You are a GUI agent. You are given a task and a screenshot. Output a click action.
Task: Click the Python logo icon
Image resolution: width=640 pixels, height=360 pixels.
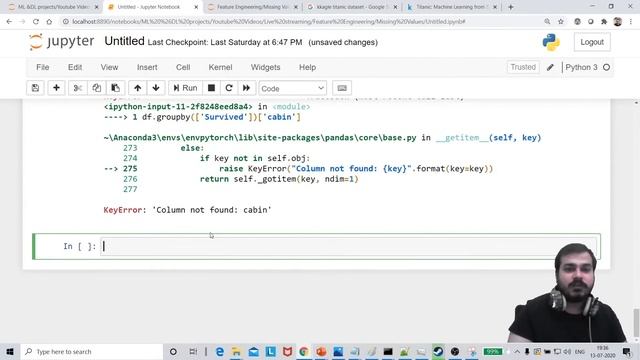click(551, 42)
